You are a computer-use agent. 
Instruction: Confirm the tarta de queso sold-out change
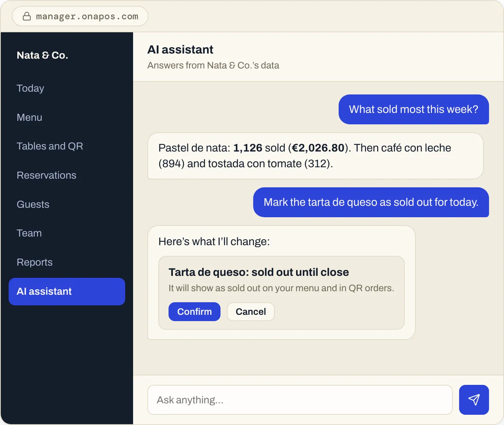click(195, 312)
